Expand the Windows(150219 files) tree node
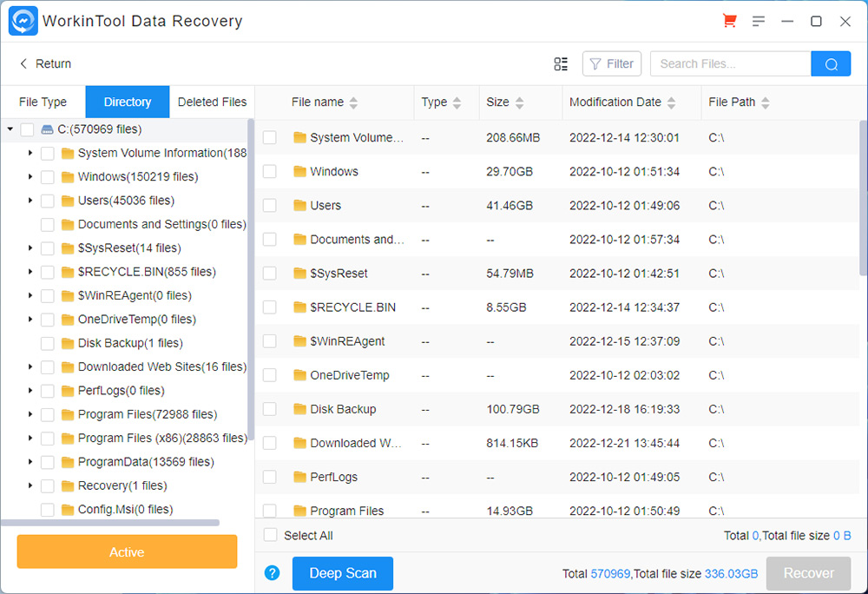This screenshot has height=594, width=868. click(x=30, y=176)
